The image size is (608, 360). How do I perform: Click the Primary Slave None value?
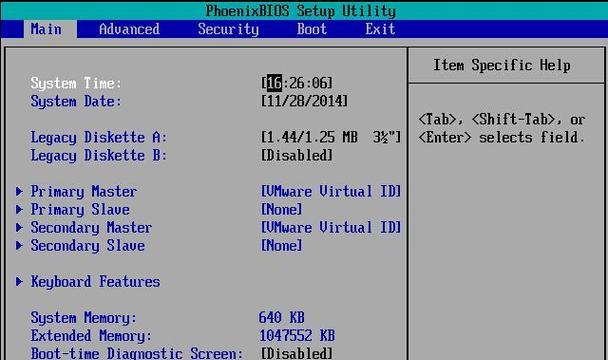(282, 209)
